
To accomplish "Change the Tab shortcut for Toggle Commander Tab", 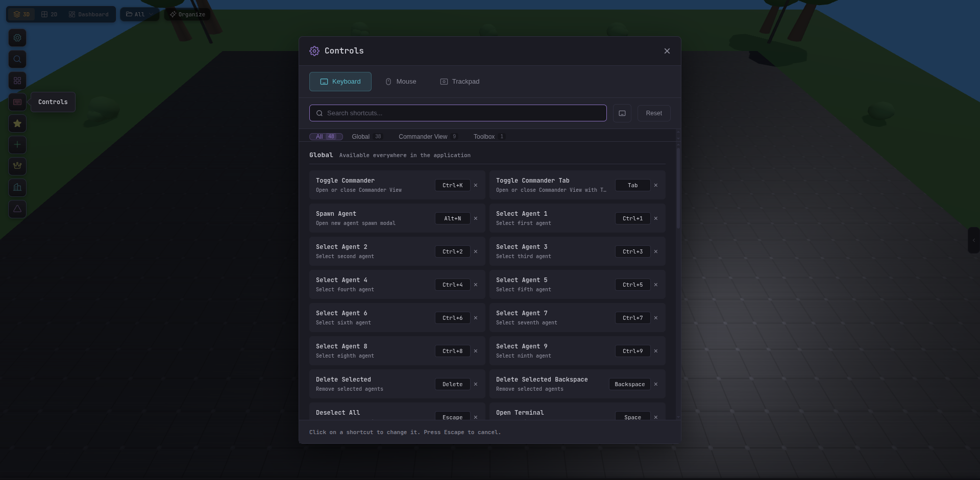I will point(633,185).
